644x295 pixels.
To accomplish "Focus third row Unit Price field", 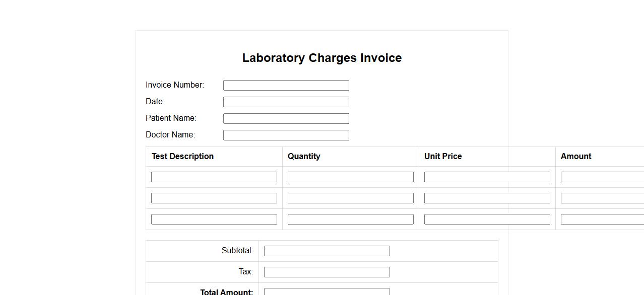I will pos(487,219).
